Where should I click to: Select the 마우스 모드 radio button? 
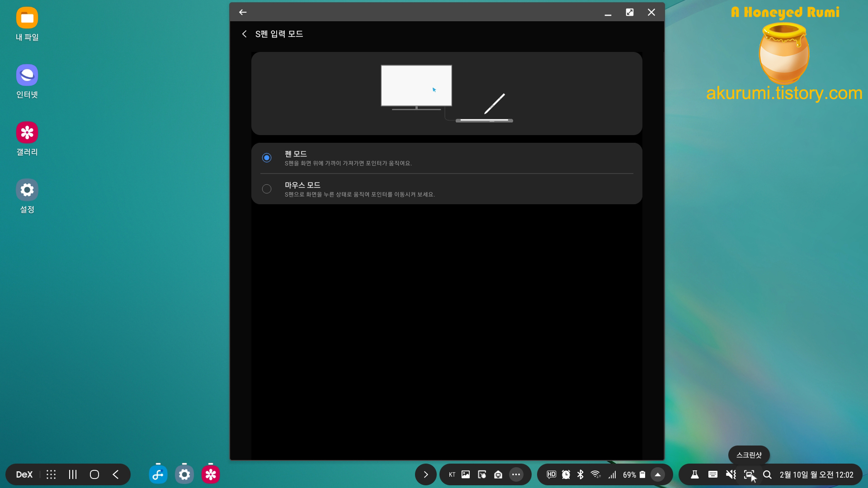267,189
